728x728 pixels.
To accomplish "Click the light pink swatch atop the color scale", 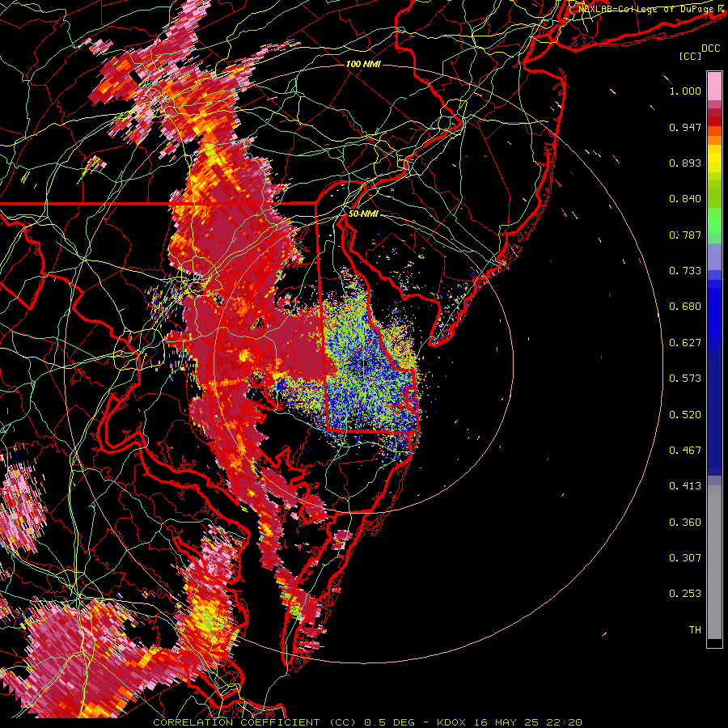I will pyautogui.click(x=714, y=87).
